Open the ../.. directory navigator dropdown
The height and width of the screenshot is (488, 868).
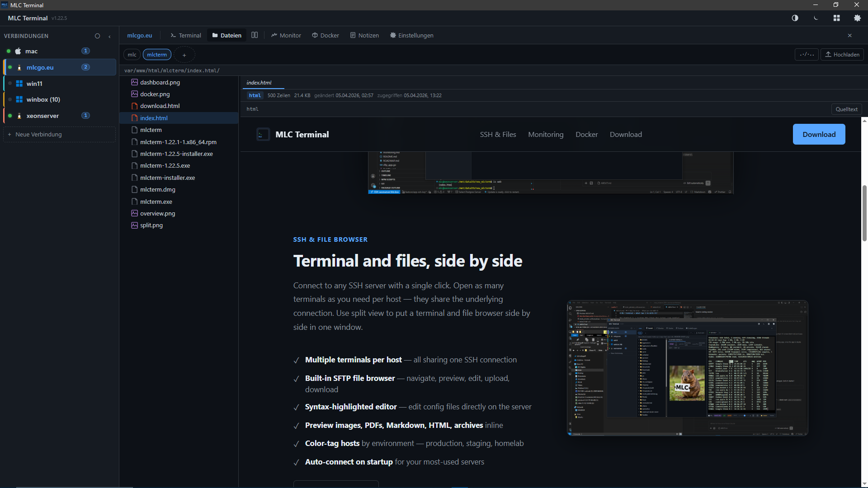[807, 54]
